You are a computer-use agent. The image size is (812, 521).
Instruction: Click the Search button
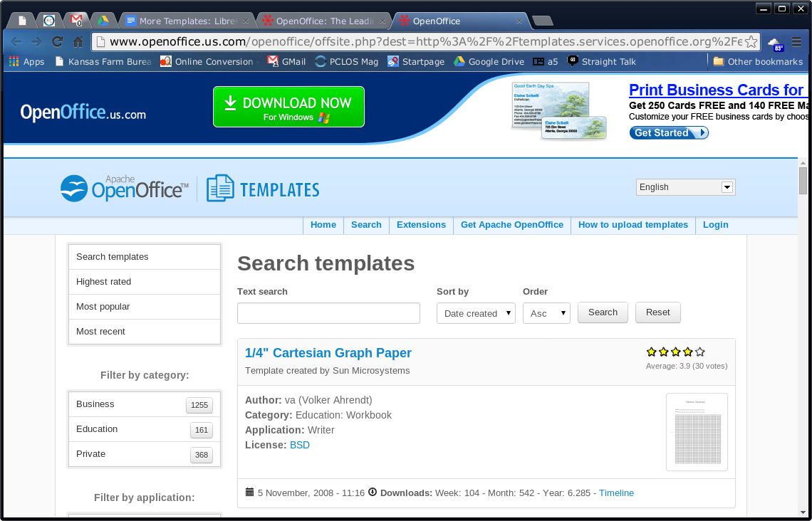pos(603,312)
